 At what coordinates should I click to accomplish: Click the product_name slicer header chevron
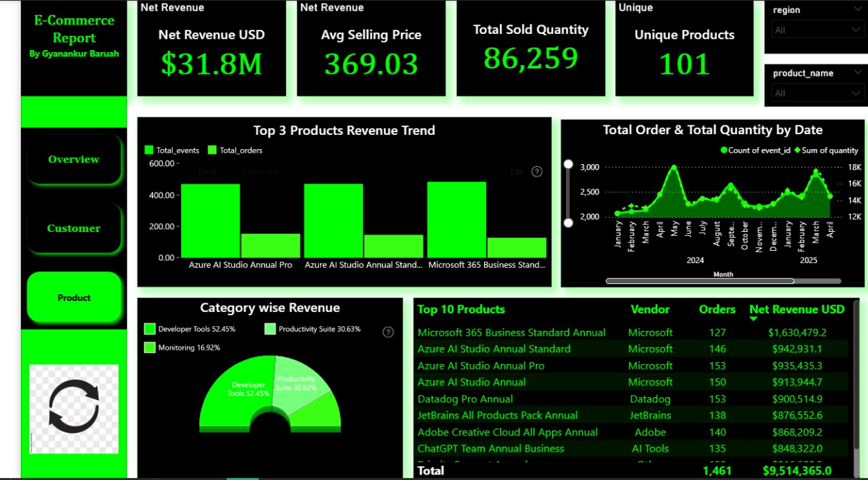(859, 73)
